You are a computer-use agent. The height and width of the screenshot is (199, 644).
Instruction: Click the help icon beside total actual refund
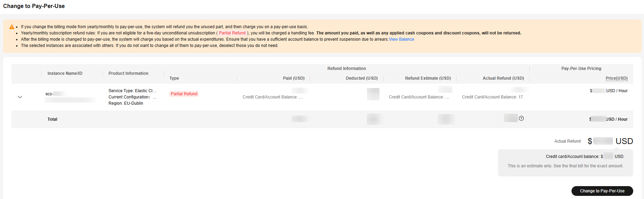coord(521,118)
